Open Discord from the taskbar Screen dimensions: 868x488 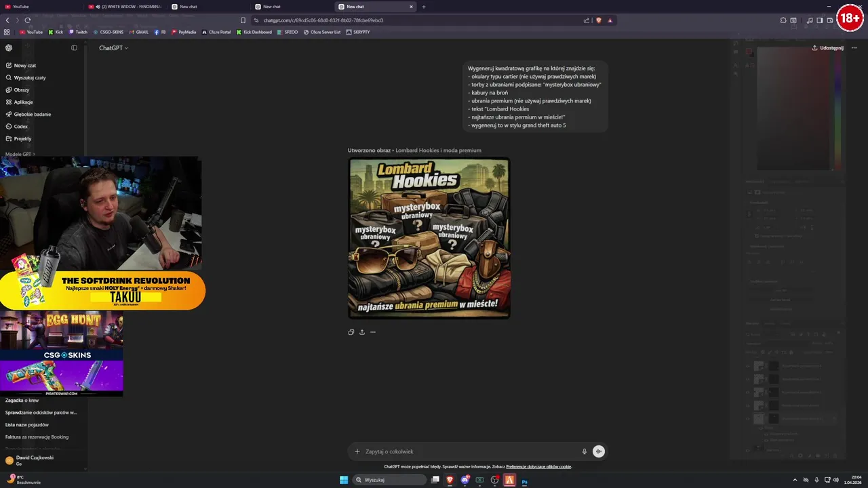point(465,480)
